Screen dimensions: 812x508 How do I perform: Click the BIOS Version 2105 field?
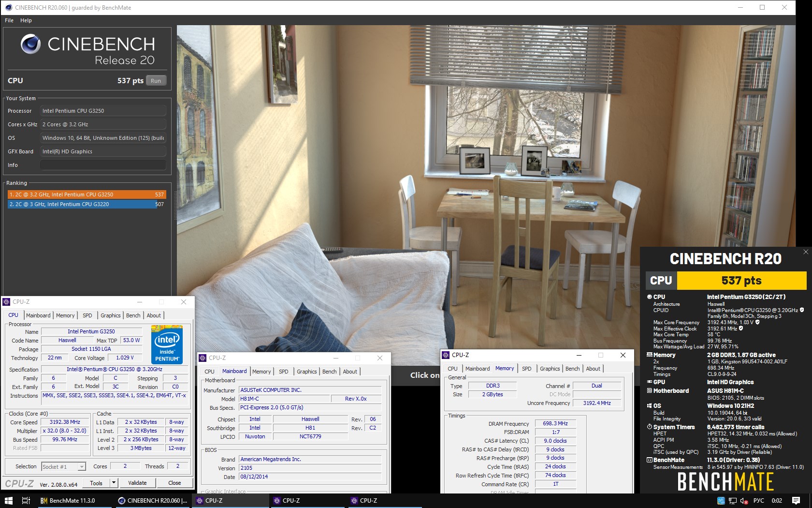pos(310,468)
